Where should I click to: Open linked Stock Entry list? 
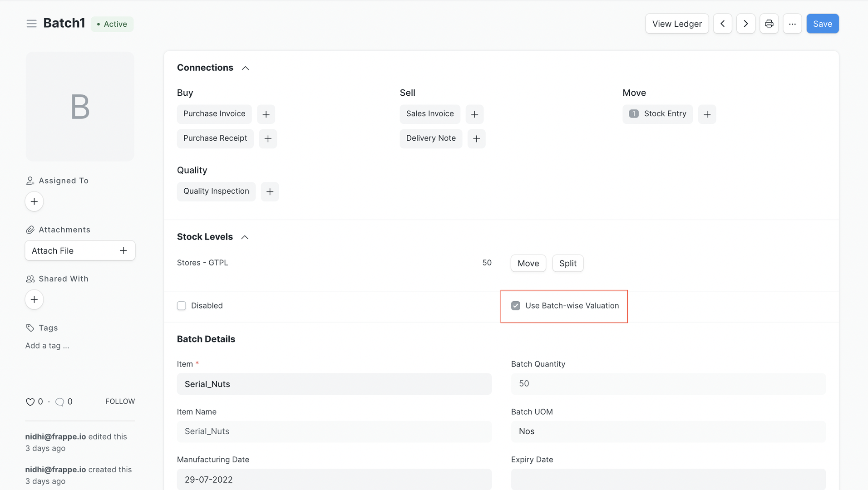tap(657, 114)
